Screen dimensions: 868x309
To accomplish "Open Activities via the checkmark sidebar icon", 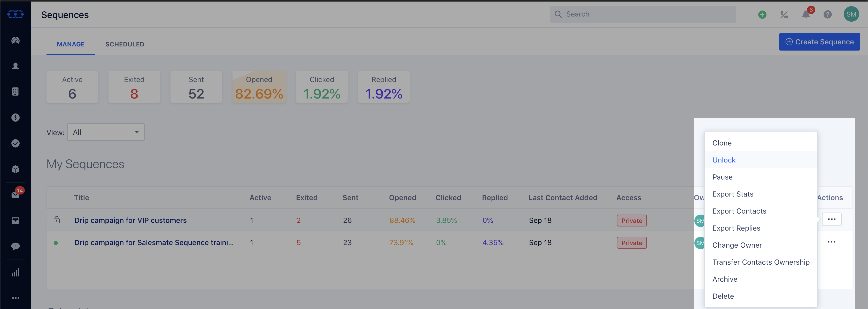I will (15, 143).
